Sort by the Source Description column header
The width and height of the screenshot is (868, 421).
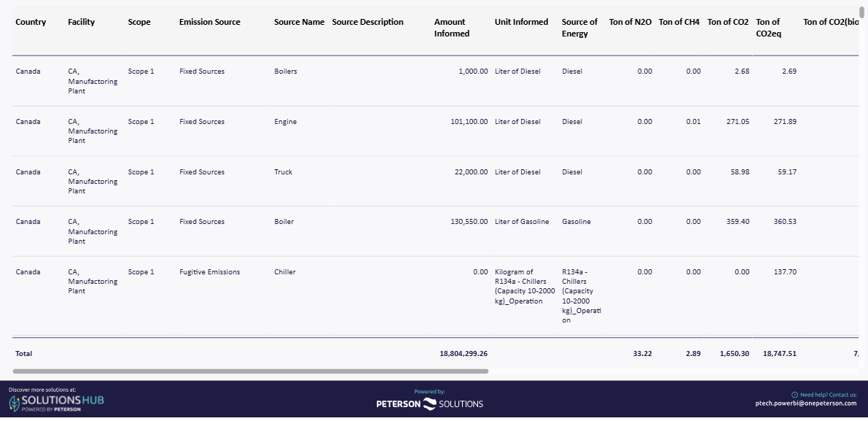pos(367,22)
